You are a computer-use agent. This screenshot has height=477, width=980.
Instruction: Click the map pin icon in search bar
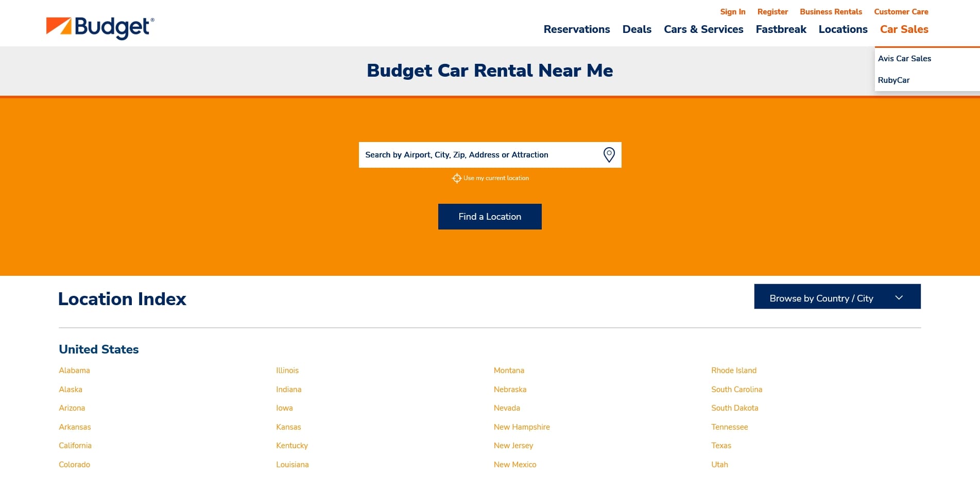(609, 154)
